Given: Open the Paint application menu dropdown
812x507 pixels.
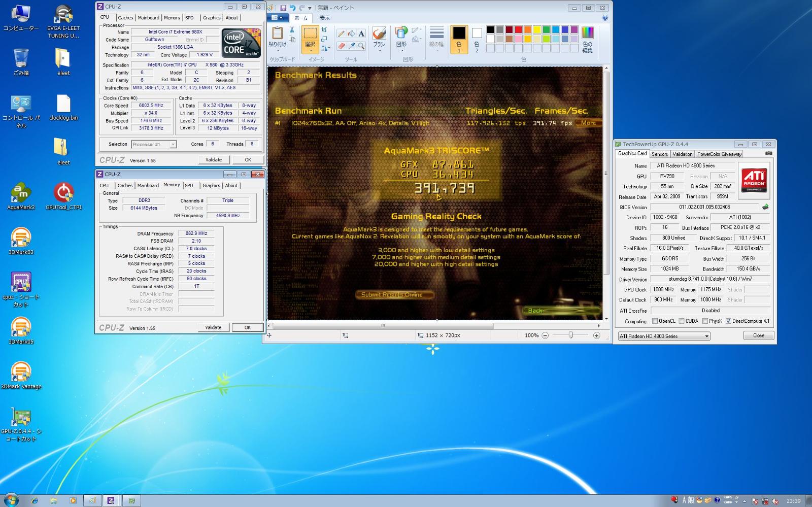Looking at the screenshot, I should [x=277, y=18].
